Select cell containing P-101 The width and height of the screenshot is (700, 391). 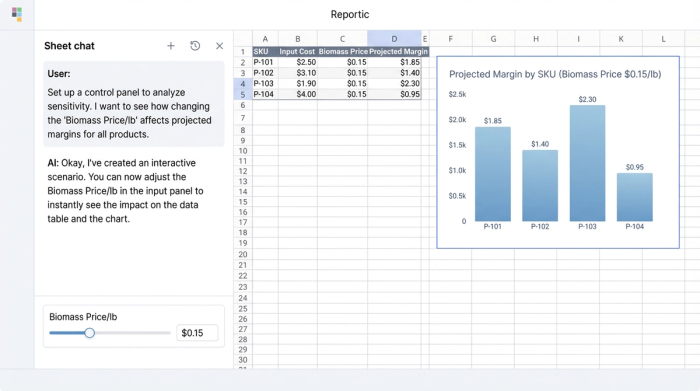[x=265, y=62]
